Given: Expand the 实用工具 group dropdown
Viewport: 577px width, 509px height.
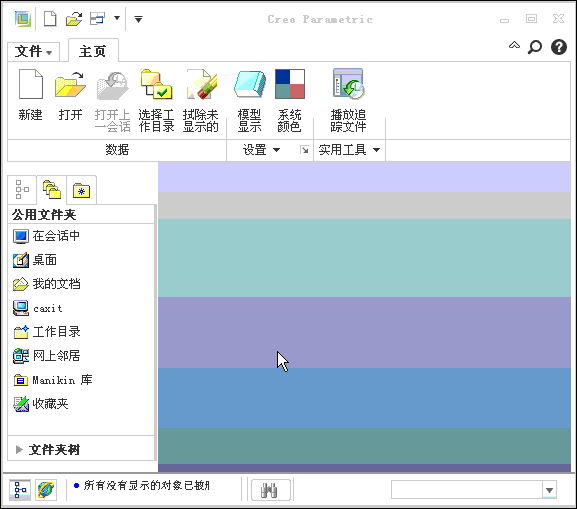Looking at the screenshot, I should click(x=349, y=150).
